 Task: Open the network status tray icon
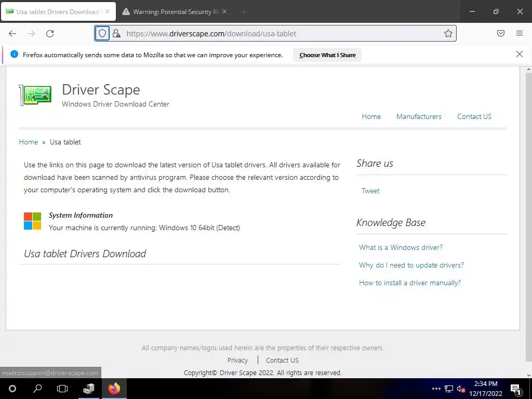click(449, 389)
